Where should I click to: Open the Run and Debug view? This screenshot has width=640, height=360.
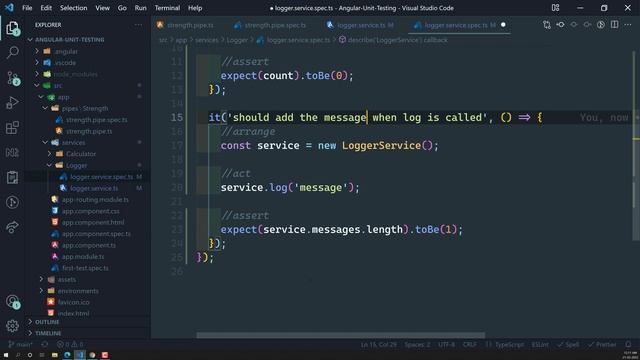pyautogui.click(x=12, y=102)
